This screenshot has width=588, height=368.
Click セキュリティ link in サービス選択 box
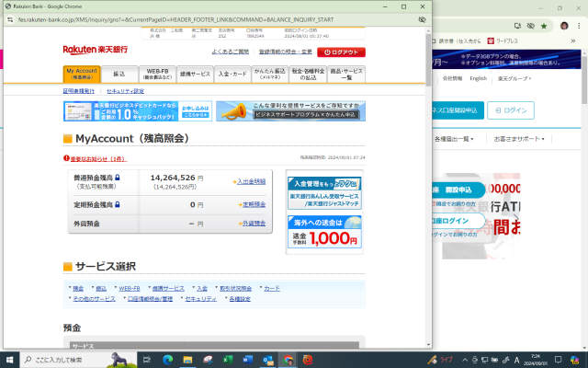(200, 298)
